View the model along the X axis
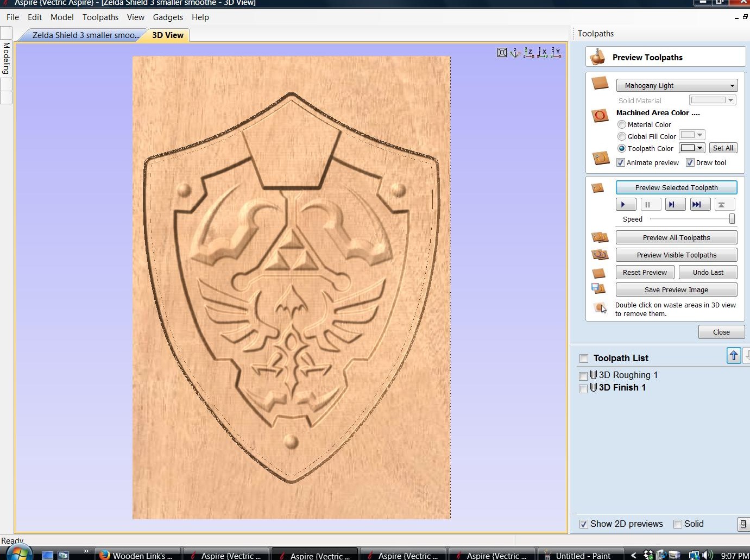Screen dimensions: 750x560 click(x=542, y=53)
